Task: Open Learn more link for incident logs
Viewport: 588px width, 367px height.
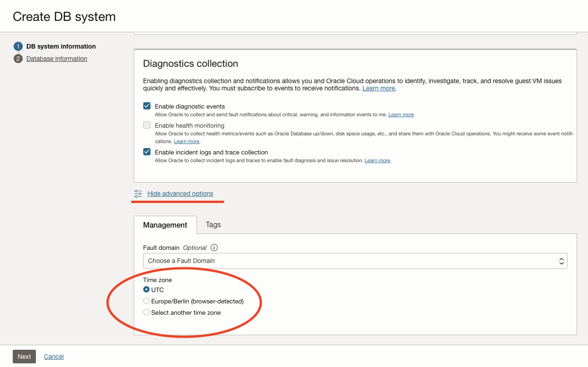Action: [x=377, y=161]
